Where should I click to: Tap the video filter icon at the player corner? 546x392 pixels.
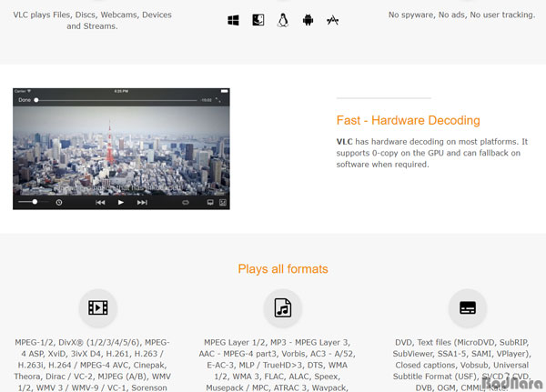(223, 202)
